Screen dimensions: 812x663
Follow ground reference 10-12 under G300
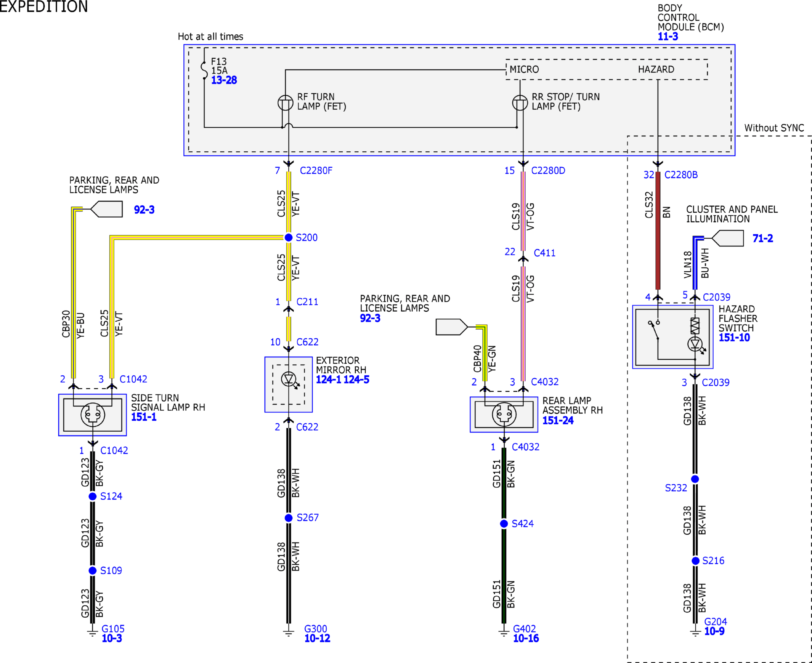pos(317,638)
